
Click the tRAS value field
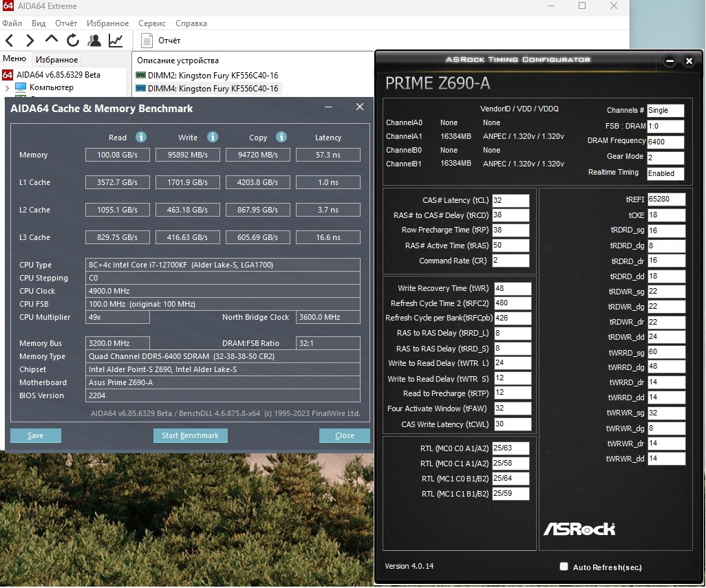[511, 246]
